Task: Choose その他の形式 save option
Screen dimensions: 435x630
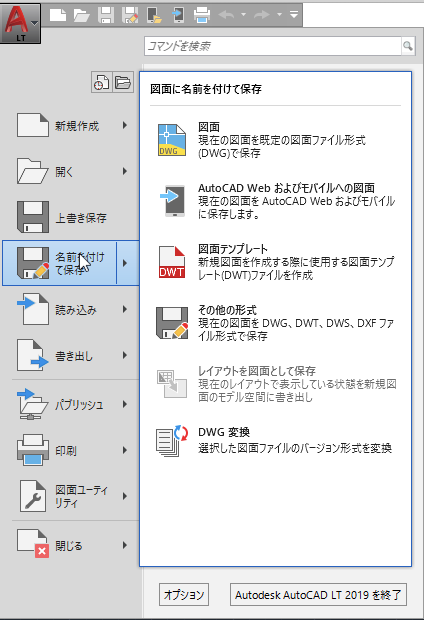Action: pyautogui.click(x=276, y=323)
